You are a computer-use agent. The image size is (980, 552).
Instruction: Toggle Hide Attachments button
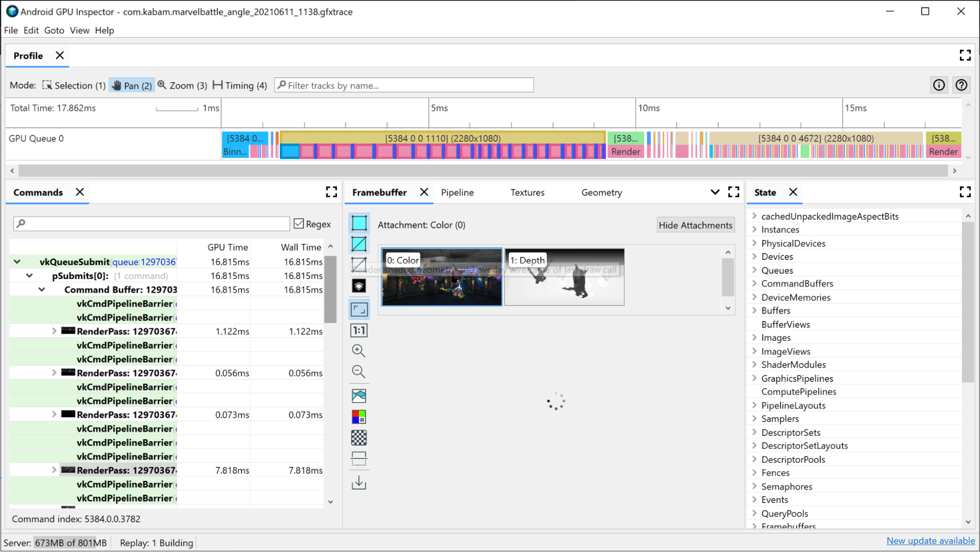pos(696,225)
